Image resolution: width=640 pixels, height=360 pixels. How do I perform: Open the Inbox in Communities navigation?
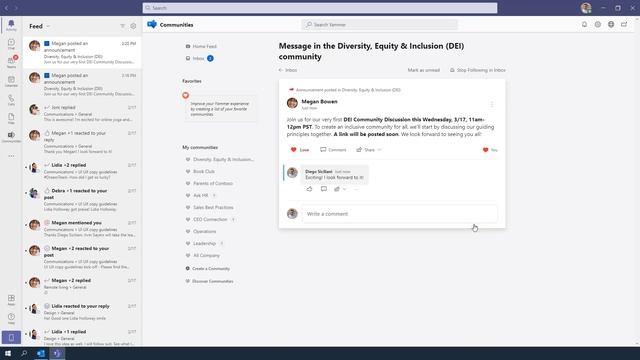point(199,58)
